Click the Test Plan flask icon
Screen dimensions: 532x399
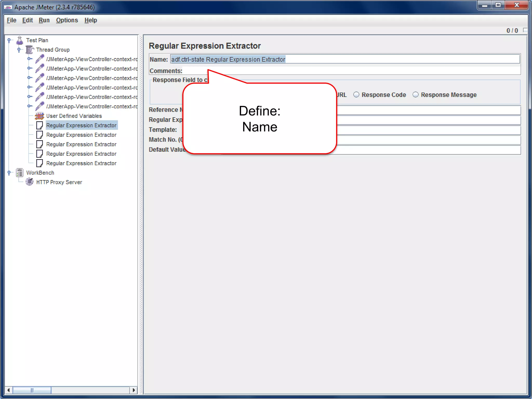(20, 40)
